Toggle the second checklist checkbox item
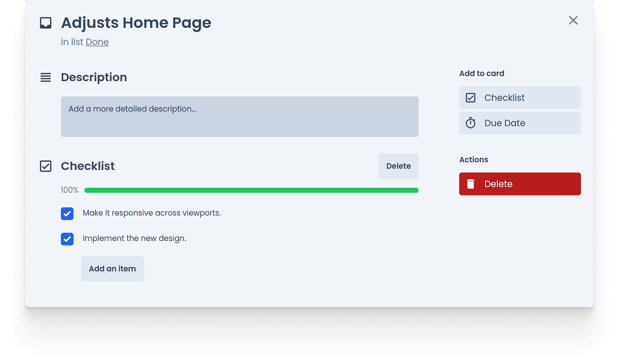This screenshot has height=364, width=619. click(67, 238)
